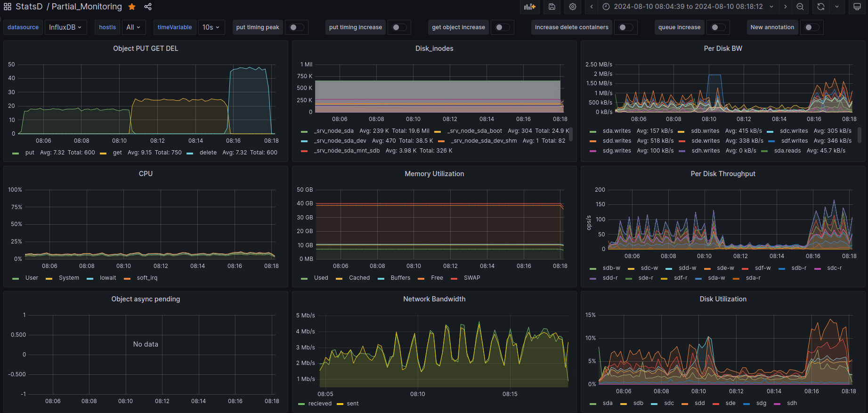Toggle the get object increase switch

click(502, 27)
